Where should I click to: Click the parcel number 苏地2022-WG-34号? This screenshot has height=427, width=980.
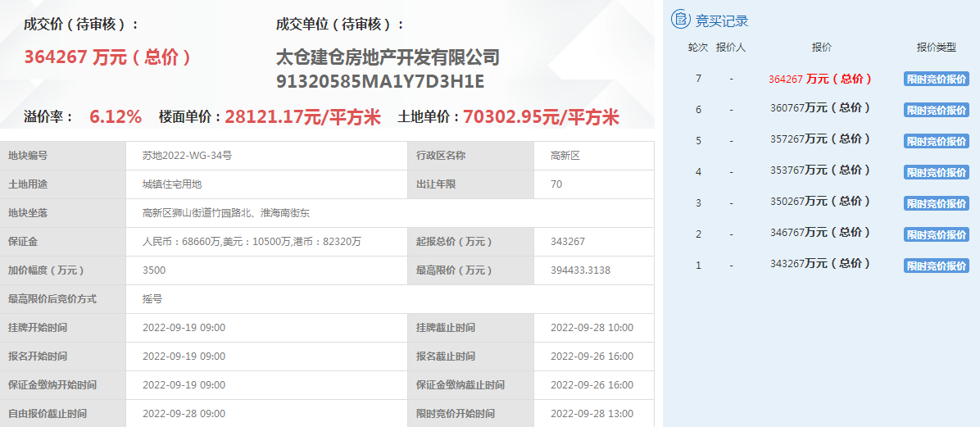pyautogui.click(x=188, y=156)
